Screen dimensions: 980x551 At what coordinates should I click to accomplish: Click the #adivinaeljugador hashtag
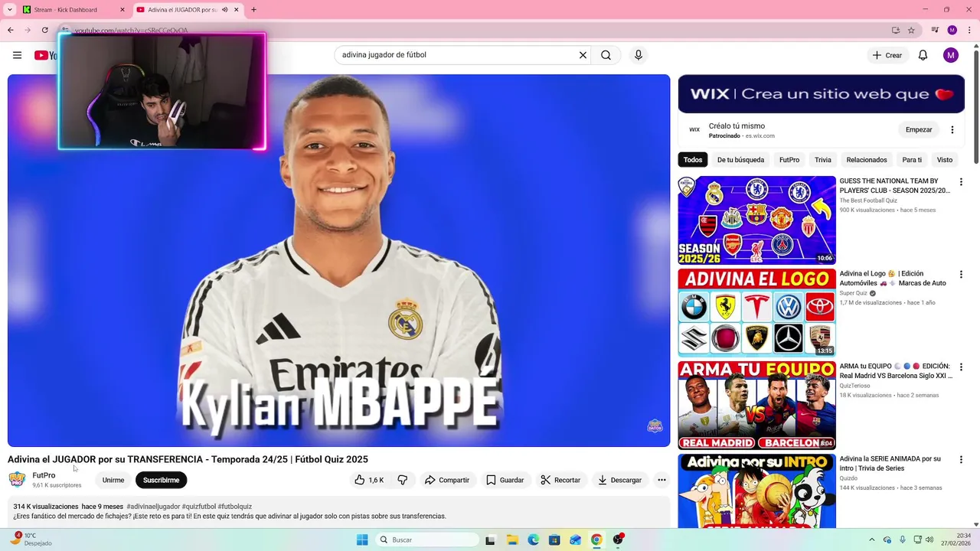(x=153, y=507)
